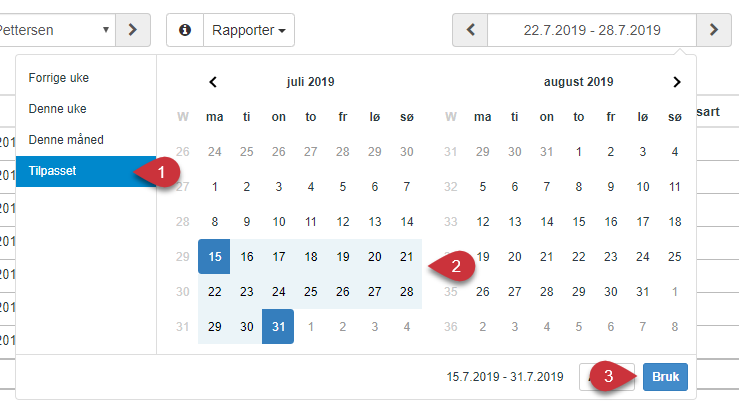The width and height of the screenshot is (739, 419).
Task: Go to next week with right arrow
Action: pos(714,30)
